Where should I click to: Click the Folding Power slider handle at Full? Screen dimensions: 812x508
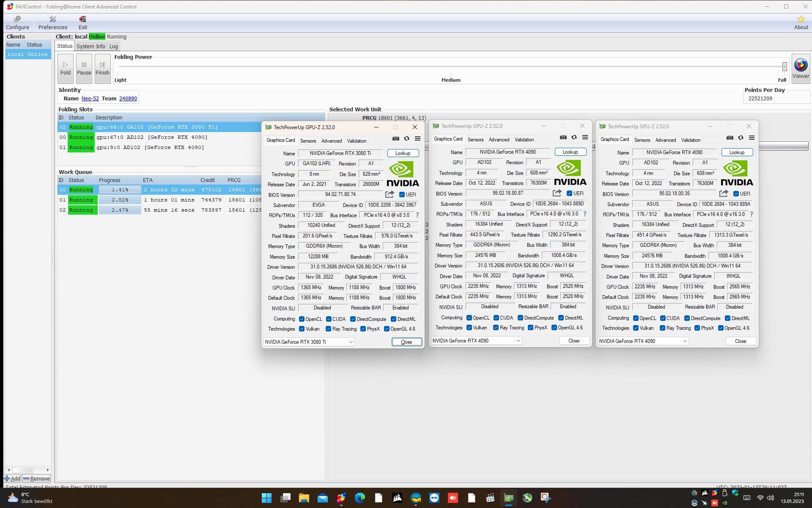point(785,66)
